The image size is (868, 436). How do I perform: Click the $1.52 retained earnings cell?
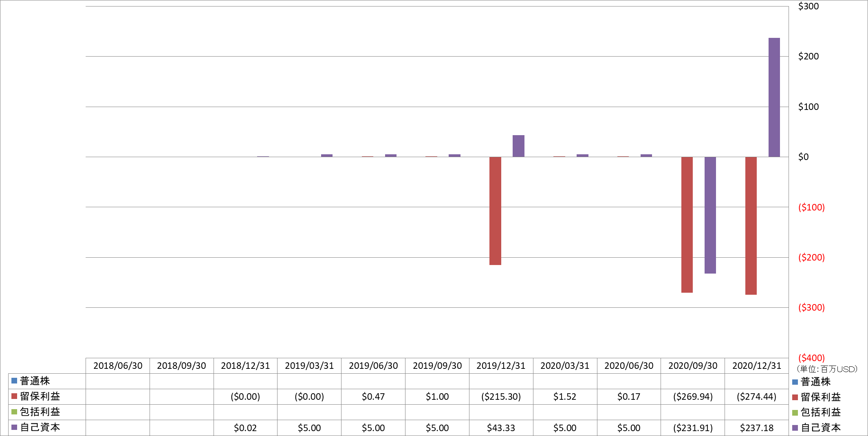pos(565,397)
